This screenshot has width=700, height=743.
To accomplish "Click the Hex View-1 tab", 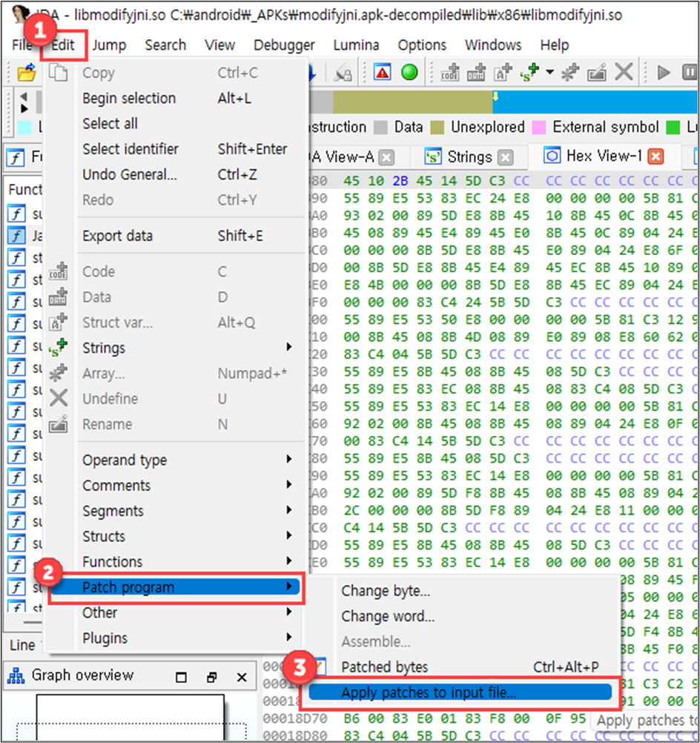I will click(x=604, y=156).
